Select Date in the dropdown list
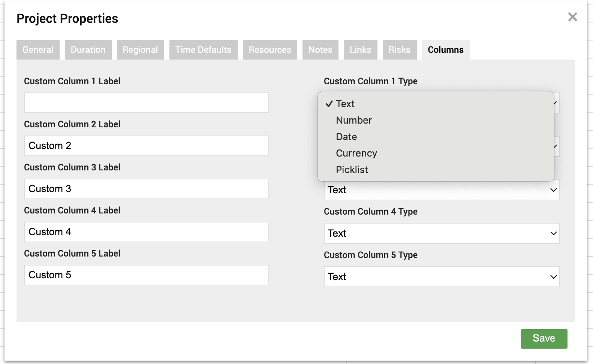The width and height of the screenshot is (593, 364). [346, 137]
